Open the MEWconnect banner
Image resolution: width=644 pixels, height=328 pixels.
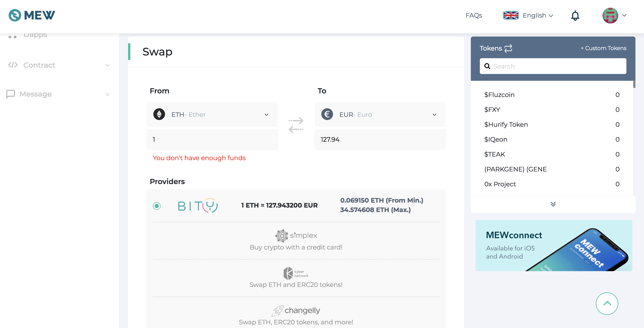click(x=554, y=245)
